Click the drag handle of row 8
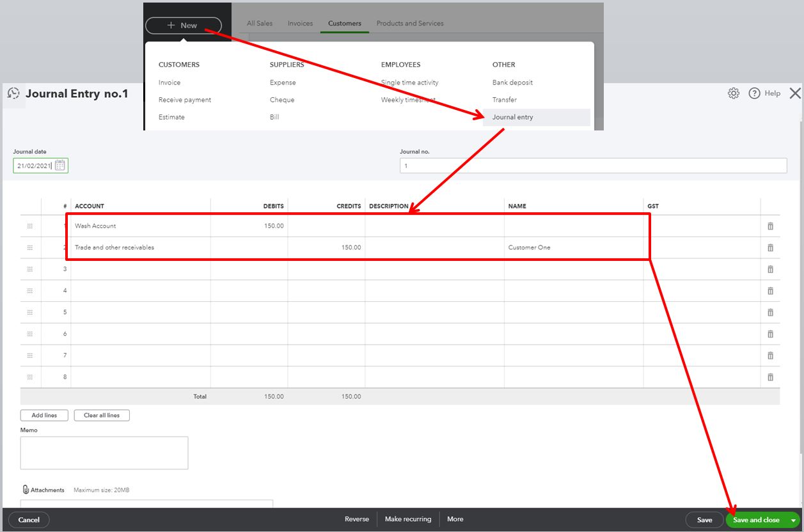The width and height of the screenshot is (804, 532). [x=30, y=377]
